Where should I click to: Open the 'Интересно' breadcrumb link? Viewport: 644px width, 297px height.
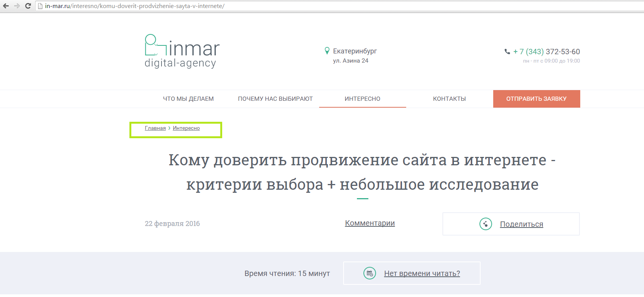(186, 128)
